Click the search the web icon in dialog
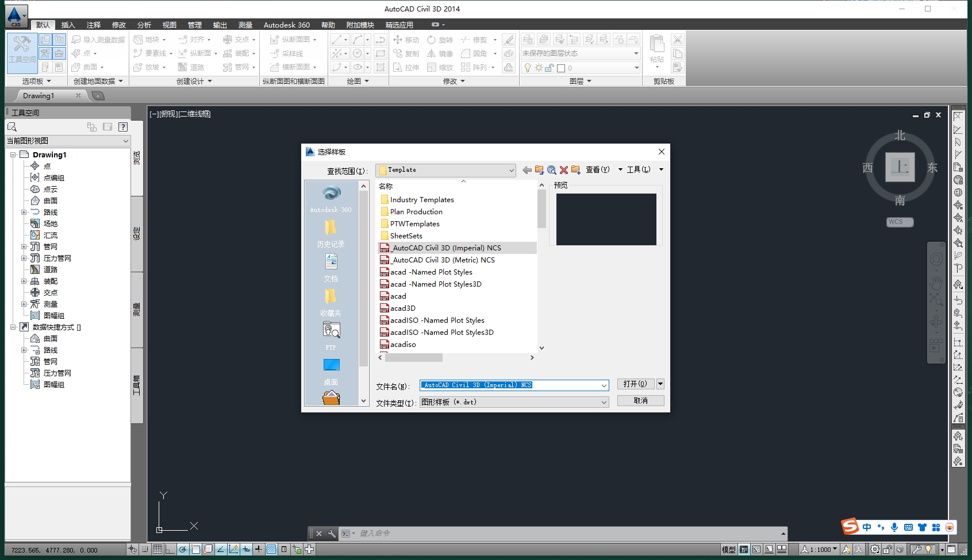 click(552, 170)
